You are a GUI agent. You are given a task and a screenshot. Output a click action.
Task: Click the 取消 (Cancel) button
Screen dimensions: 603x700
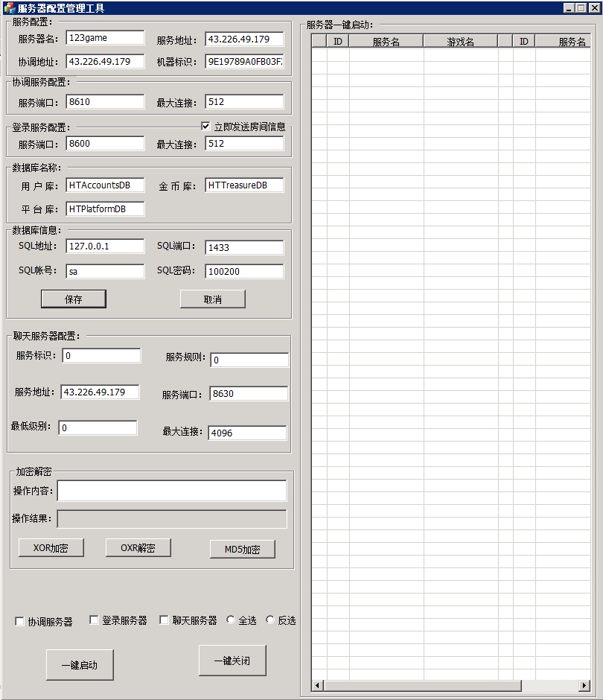[x=211, y=299]
